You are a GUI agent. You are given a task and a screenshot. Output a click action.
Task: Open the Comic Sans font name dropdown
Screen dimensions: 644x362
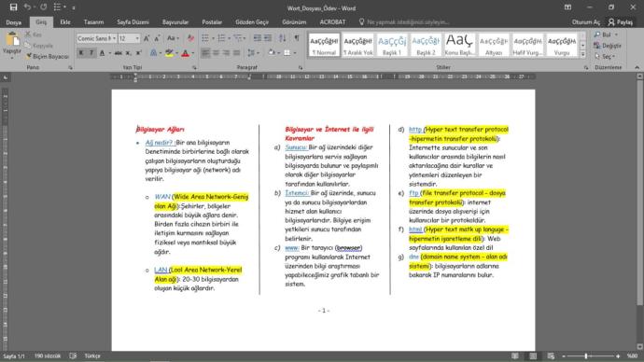pos(114,38)
